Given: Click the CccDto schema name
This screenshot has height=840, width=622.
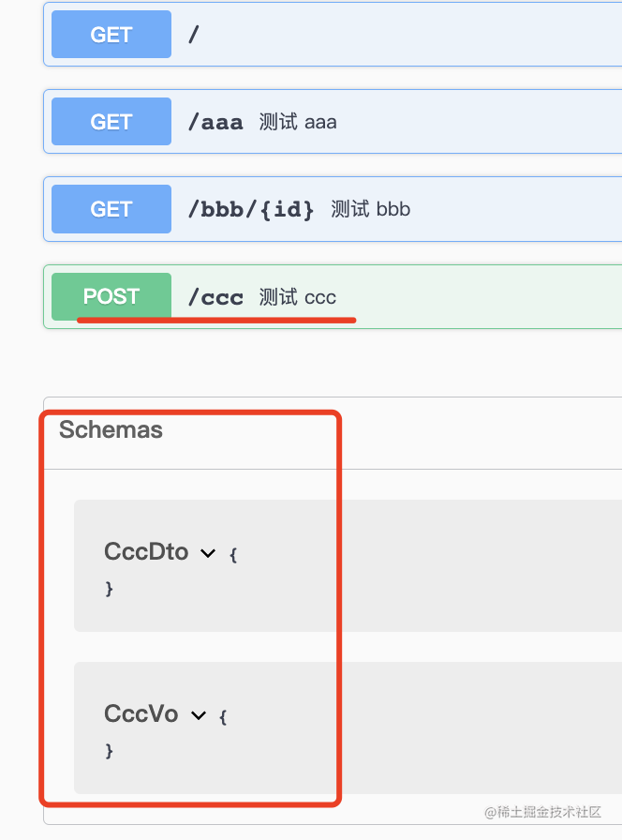Looking at the screenshot, I should point(146,552).
